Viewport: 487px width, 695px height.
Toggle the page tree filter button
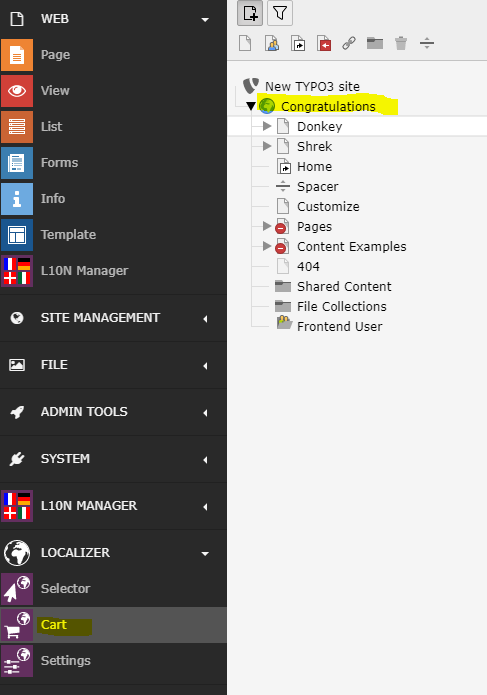tap(280, 13)
